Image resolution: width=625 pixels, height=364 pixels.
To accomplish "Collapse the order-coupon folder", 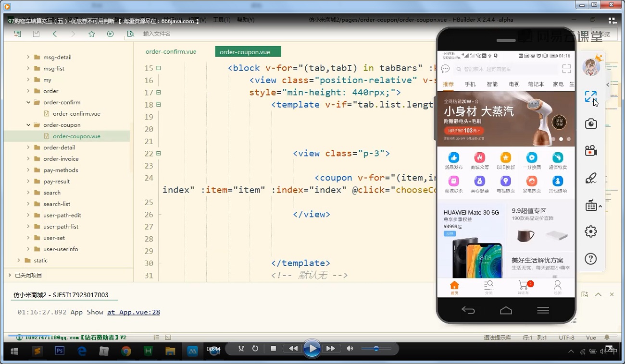I will (28, 125).
